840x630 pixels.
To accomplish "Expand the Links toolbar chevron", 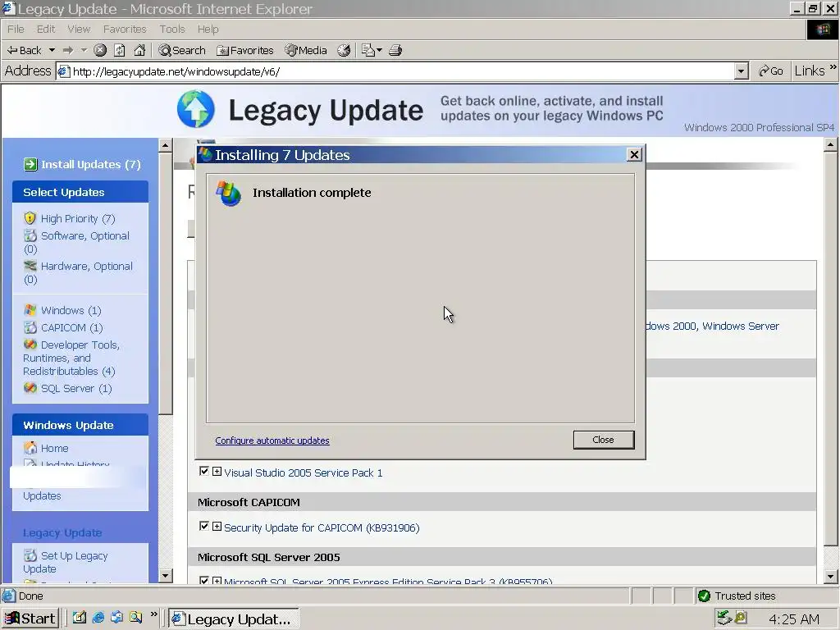I will pos(833,67).
